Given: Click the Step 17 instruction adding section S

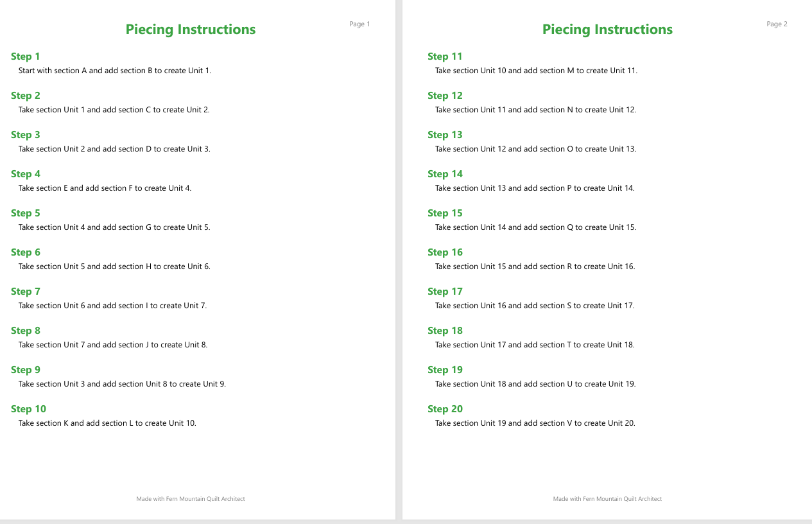Looking at the screenshot, I should 535,306.
